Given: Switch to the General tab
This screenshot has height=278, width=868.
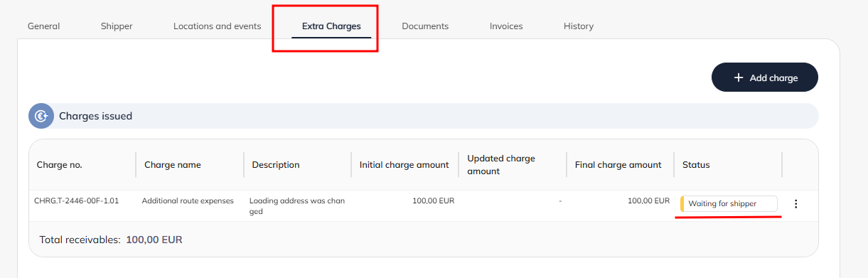Looking at the screenshot, I should [44, 26].
